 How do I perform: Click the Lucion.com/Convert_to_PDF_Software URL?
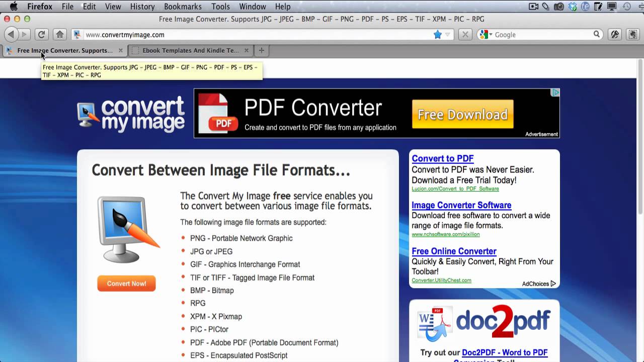(455, 189)
